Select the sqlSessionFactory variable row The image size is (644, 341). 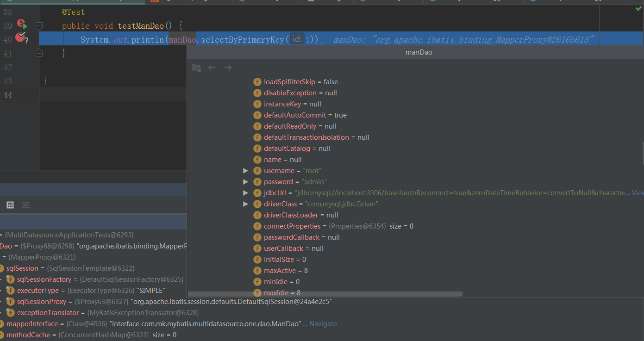pos(93,279)
